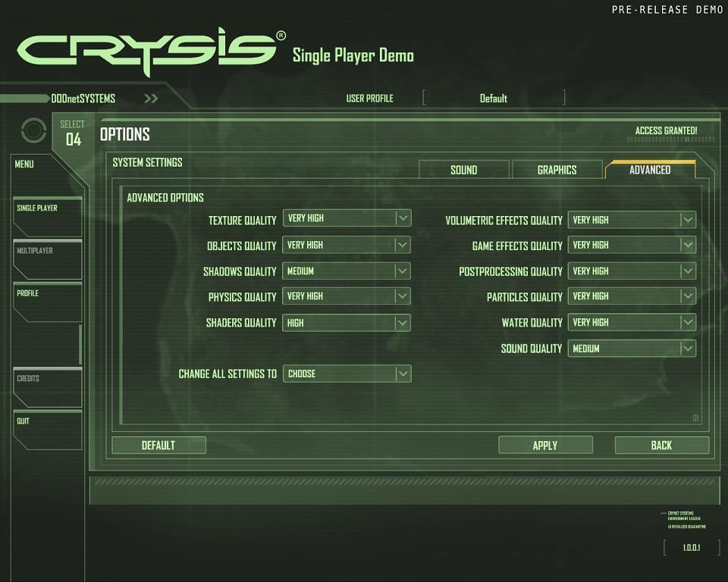Click the Texture Quality label
Screen dimensions: 728x582
[243, 221]
